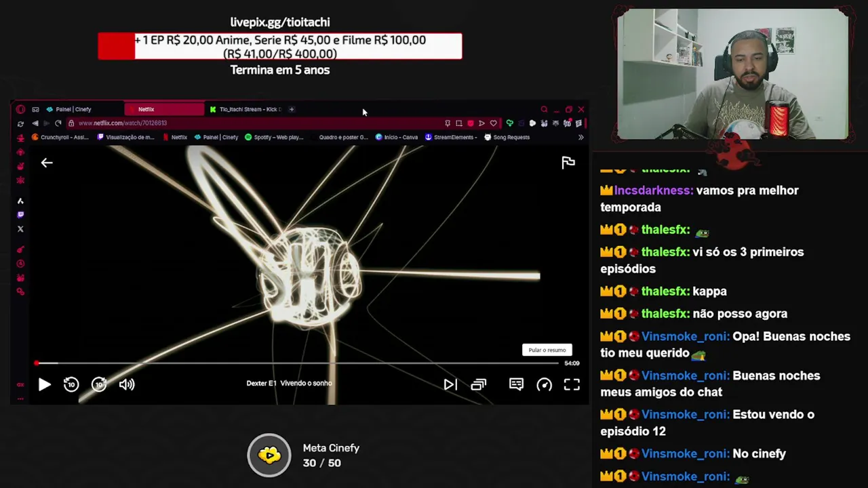868x488 pixels.
Task: Toggle the red ad blocker shield
Action: (x=471, y=123)
